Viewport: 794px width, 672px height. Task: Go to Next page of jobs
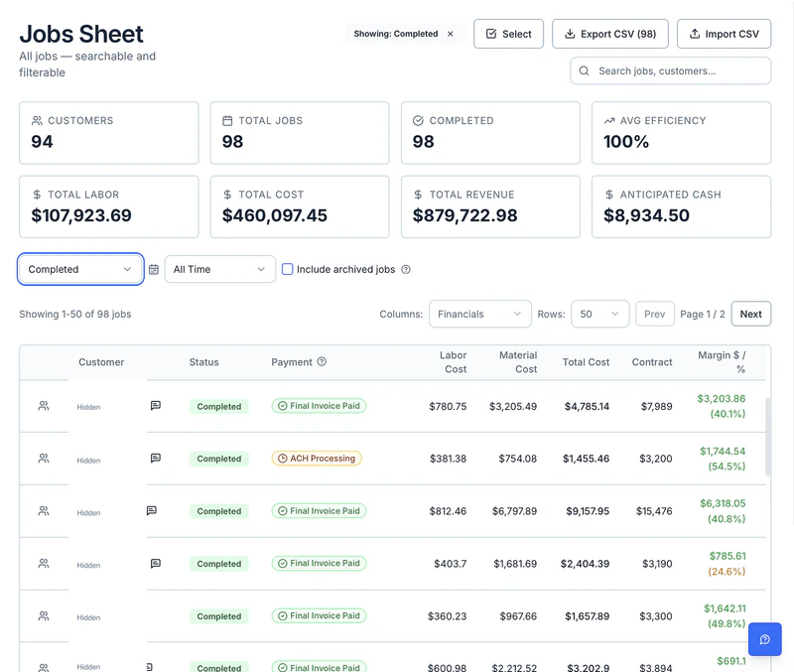[x=751, y=314]
